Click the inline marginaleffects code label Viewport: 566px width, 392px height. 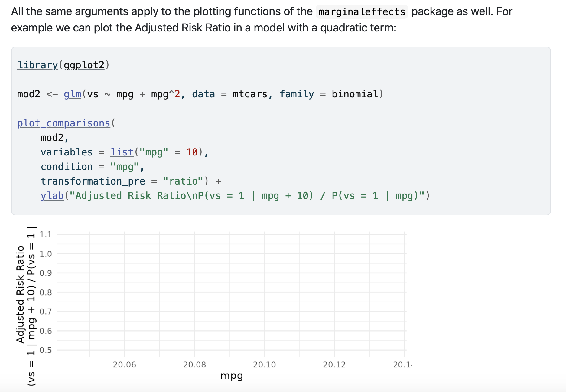[362, 12]
